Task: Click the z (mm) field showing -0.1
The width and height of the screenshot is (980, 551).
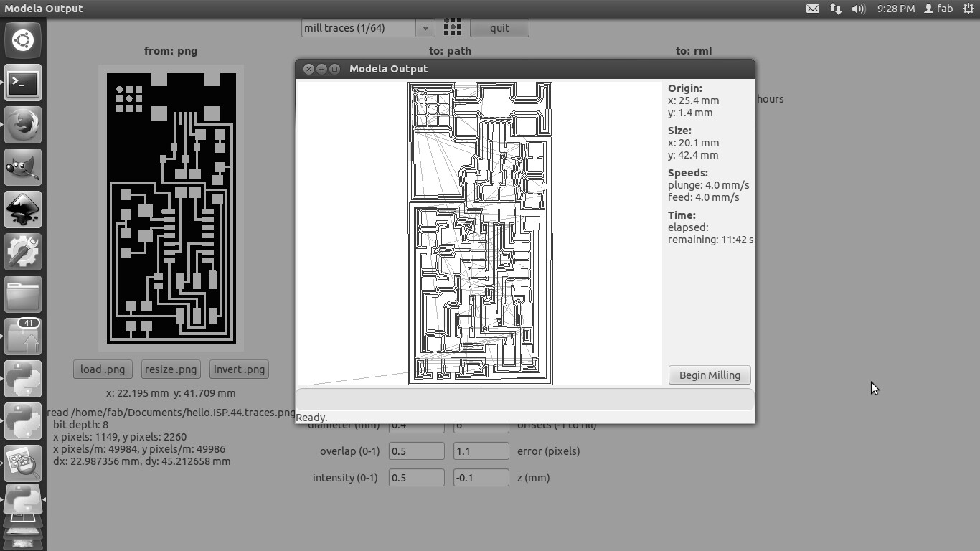Action: click(481, 478)
